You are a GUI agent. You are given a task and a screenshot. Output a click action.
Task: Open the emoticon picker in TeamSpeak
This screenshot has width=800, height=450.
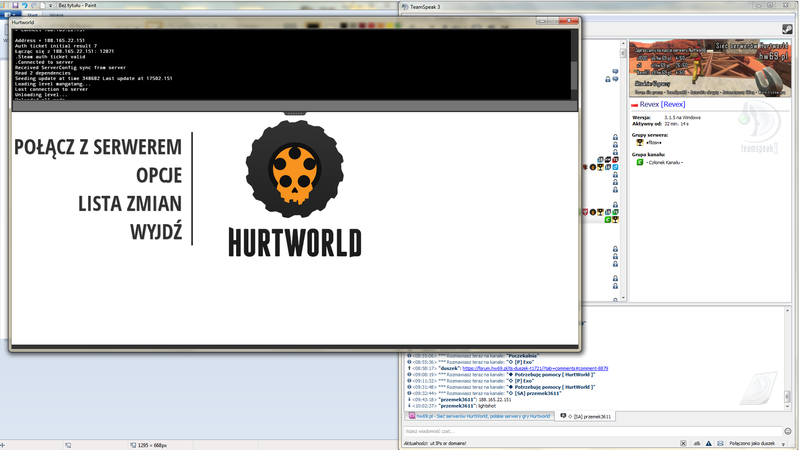point(788,431)
